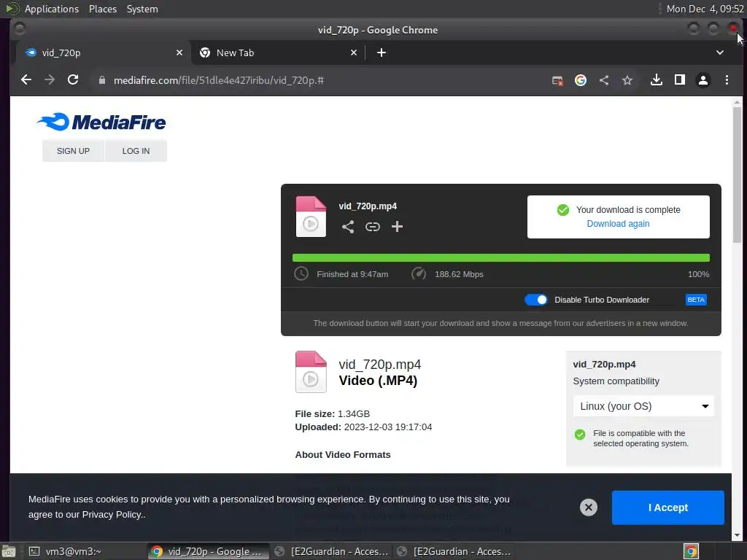Close the vid_720p tab
The width and height of the screenshot is (747, 560).
coord(179,52)
